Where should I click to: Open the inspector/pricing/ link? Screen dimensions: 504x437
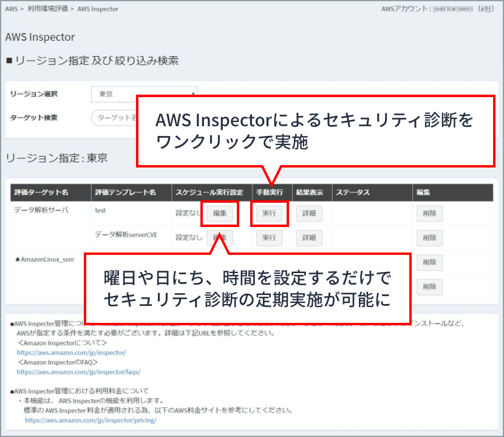(90, 419)
